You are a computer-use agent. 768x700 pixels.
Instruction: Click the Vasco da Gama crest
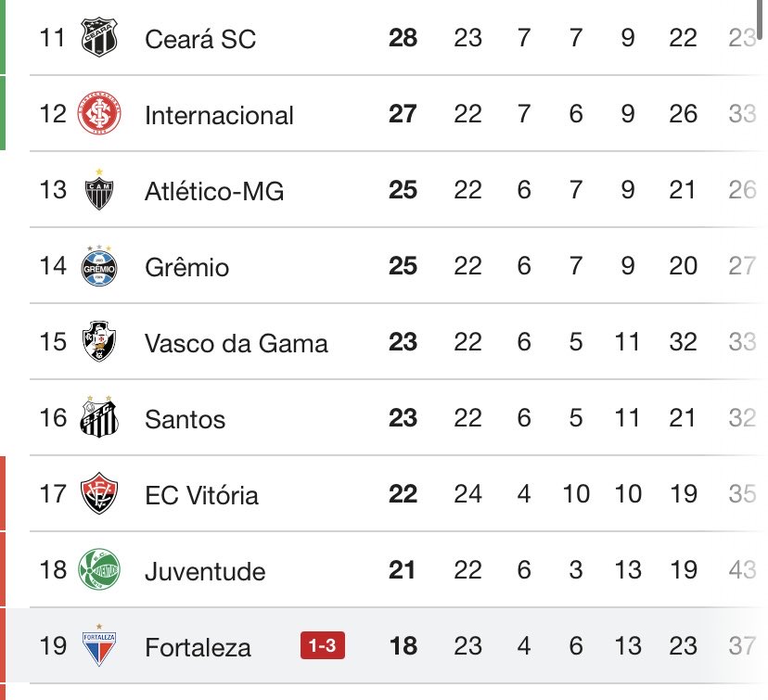(97, 342)
